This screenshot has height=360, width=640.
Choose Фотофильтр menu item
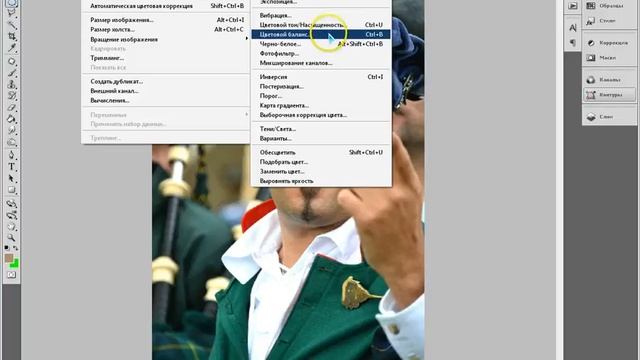point(321,53)
